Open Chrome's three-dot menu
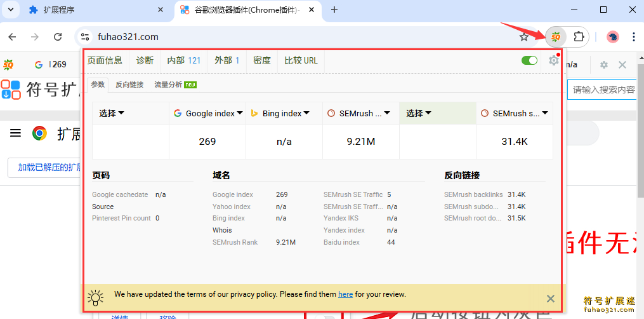644x319 pixels. pyautogui.click(x=633, y=37)
